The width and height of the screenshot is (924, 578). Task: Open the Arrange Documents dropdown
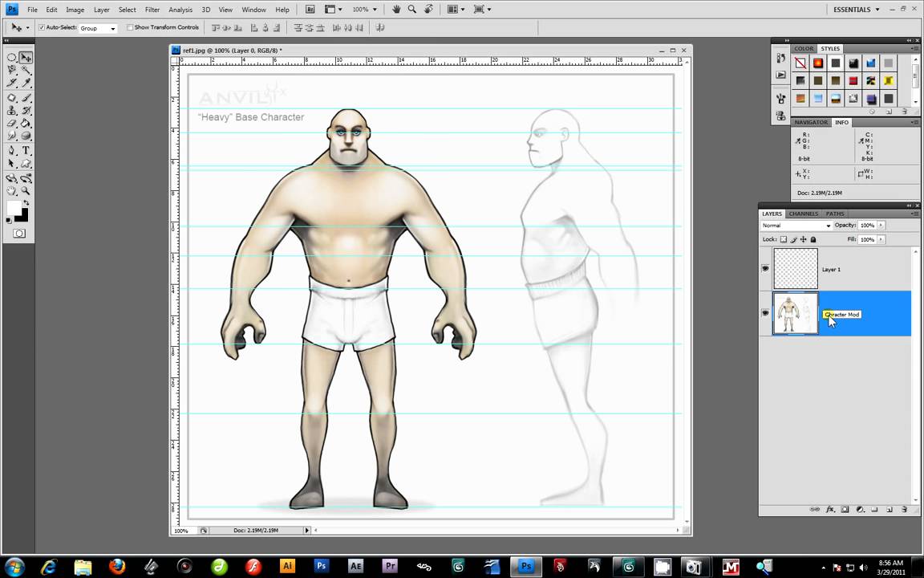[456, 10]
